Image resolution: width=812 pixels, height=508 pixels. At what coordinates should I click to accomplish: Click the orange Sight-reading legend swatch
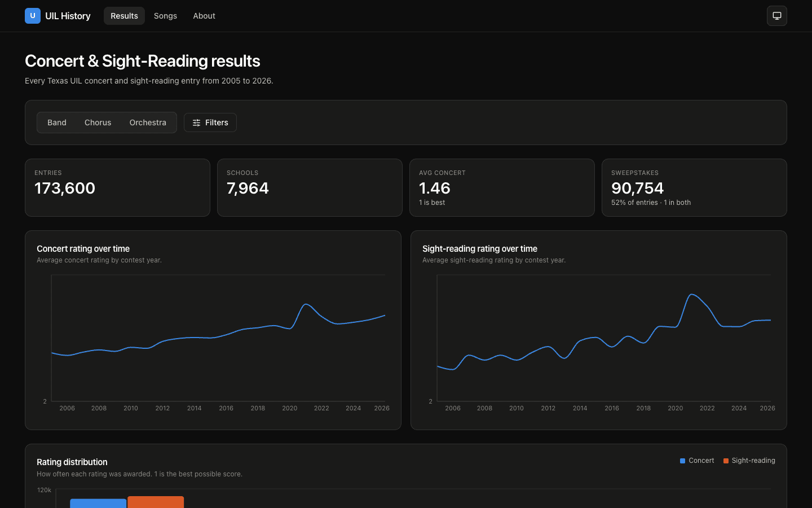tap(726, 461)
